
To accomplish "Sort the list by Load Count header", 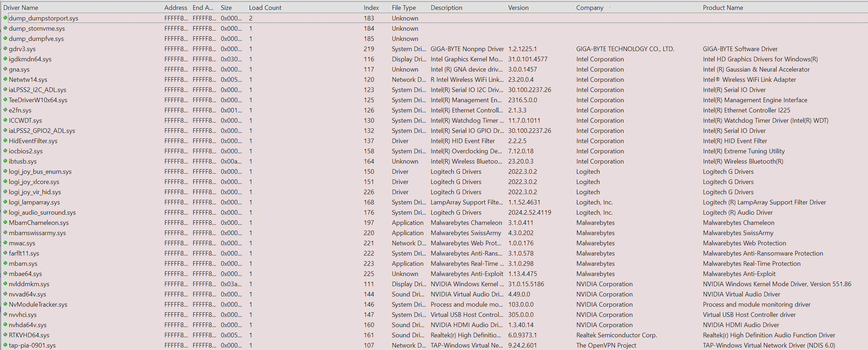I will 265,7.
